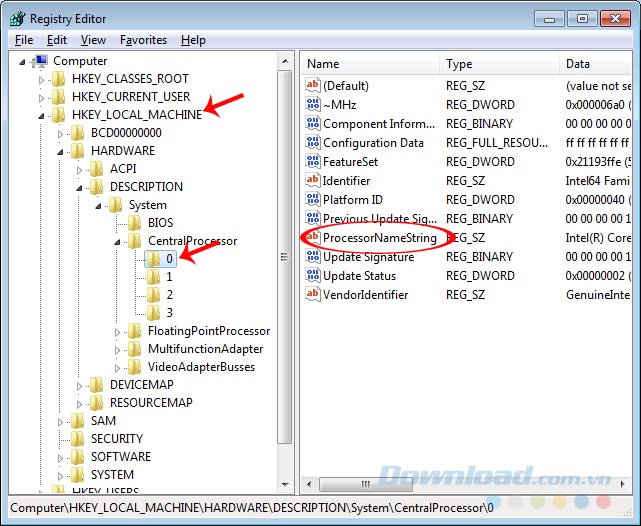
Task: Select the Identifier registry value
Action: pyautogui.click(x=347, y=181)
